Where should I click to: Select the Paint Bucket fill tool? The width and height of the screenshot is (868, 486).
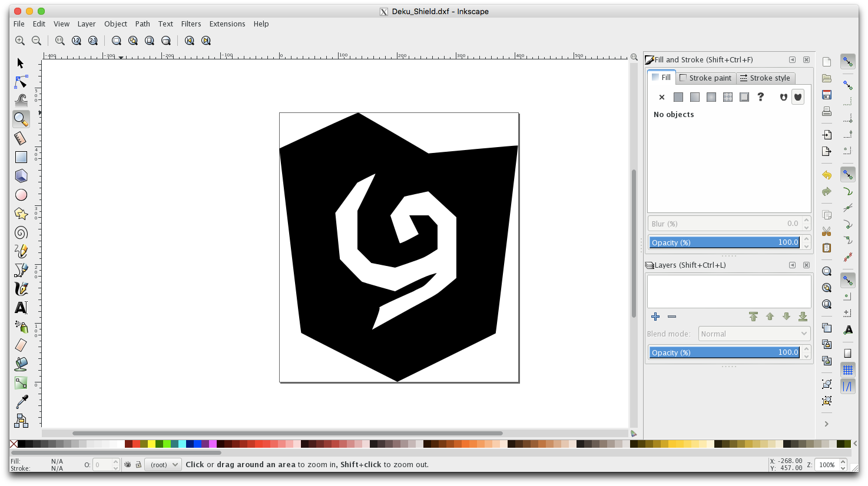[21, 364]
